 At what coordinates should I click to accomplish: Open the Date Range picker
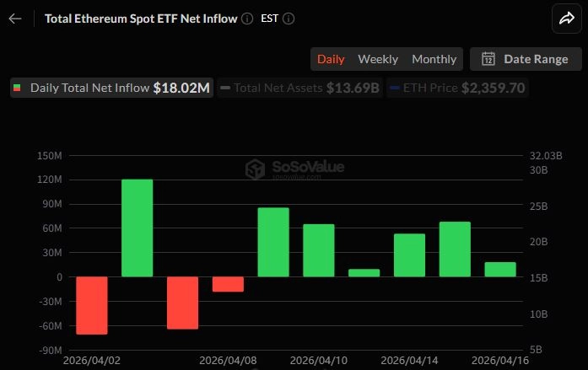point(525,59)
